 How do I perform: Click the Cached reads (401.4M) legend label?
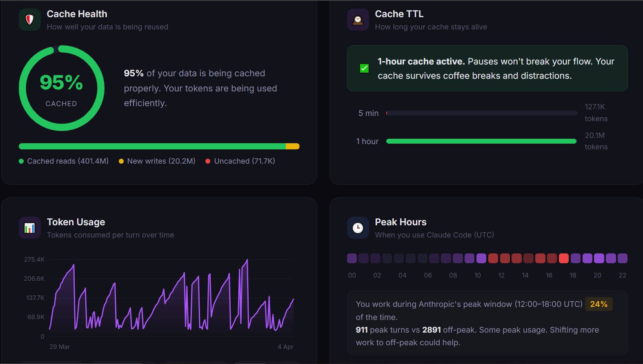[x=68, y=161]
